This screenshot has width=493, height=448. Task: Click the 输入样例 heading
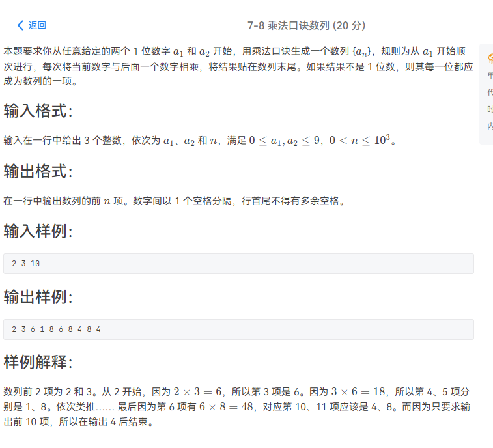click(38, 231)
